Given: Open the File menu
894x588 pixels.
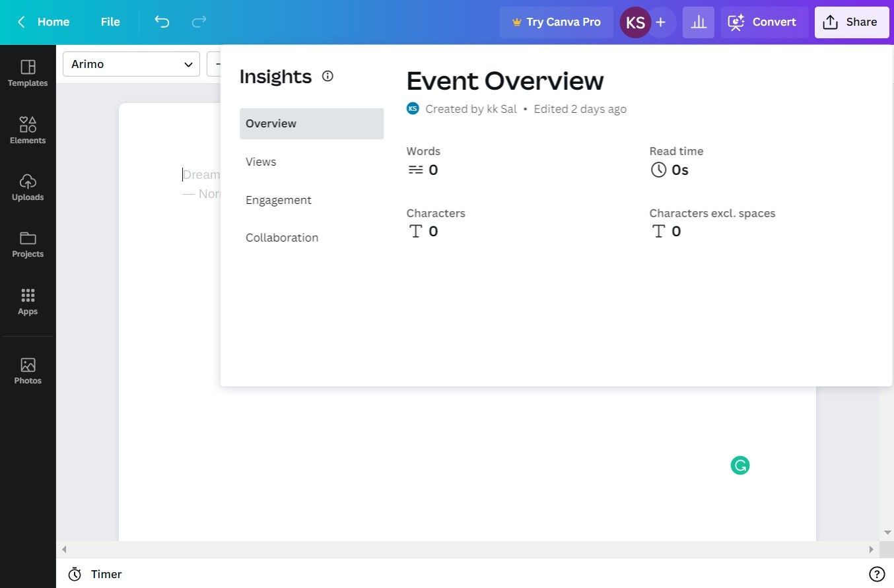Looking at the screenshot, I should (x=110, y=22).
